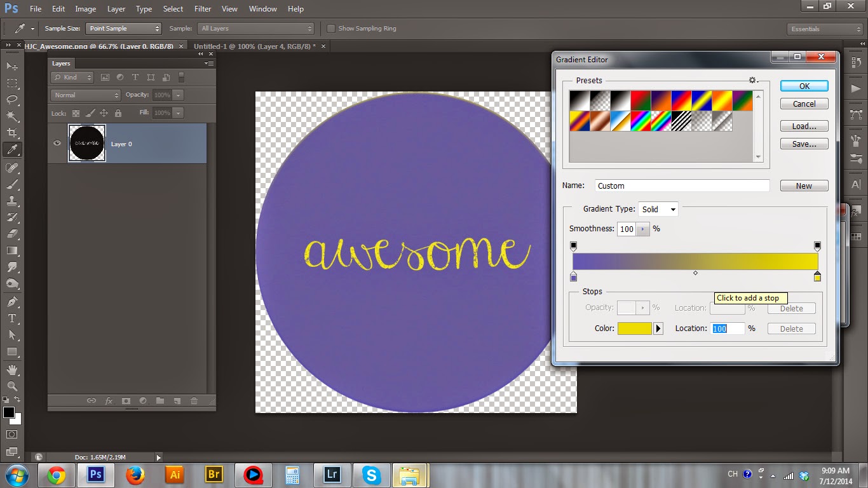Click OK in the Gradient Editor
868x488 pixels.
point(804,86)
